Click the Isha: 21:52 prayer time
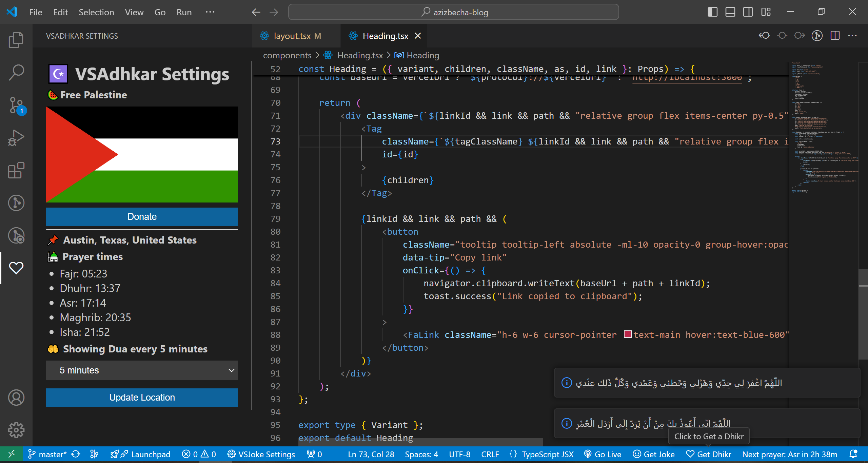Screen dimensions: 868x463 pos(85,332)
